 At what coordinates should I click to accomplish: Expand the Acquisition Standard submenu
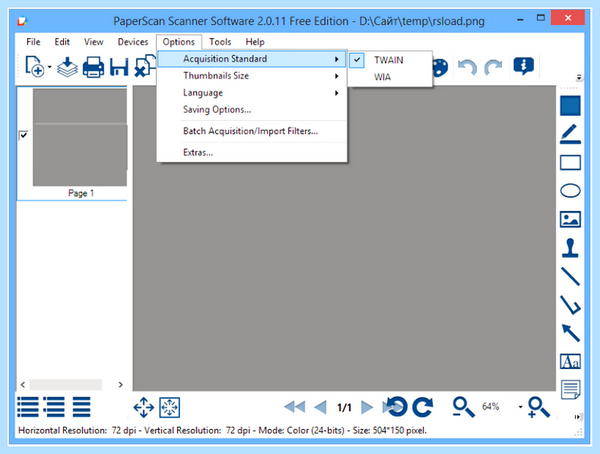[x=252, y=59]
